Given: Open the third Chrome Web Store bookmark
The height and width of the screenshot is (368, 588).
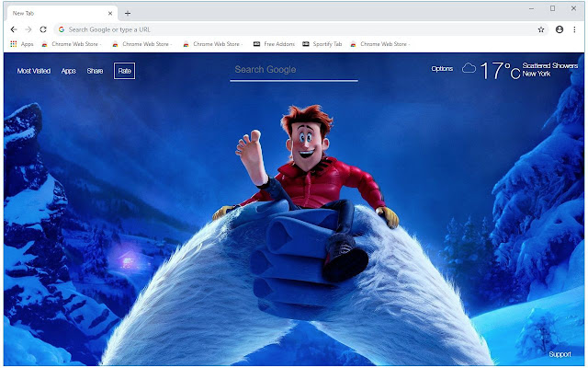Looking at the screenshot, I should point(212,44).
